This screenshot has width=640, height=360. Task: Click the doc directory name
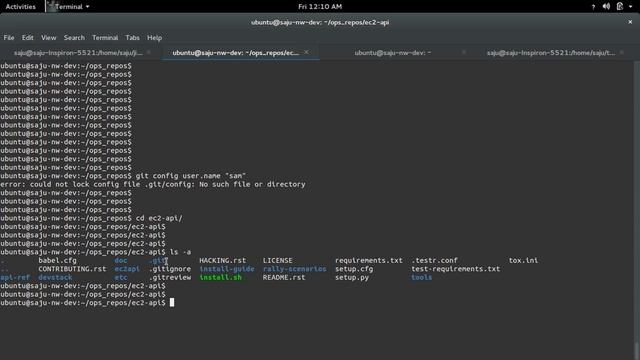[x=121, y=260]
